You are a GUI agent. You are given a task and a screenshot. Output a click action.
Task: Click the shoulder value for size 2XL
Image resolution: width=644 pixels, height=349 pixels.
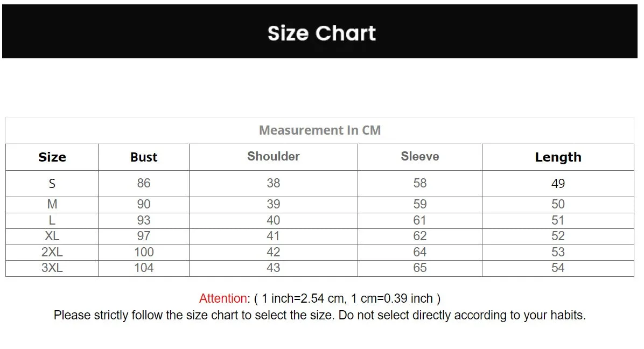274,252
